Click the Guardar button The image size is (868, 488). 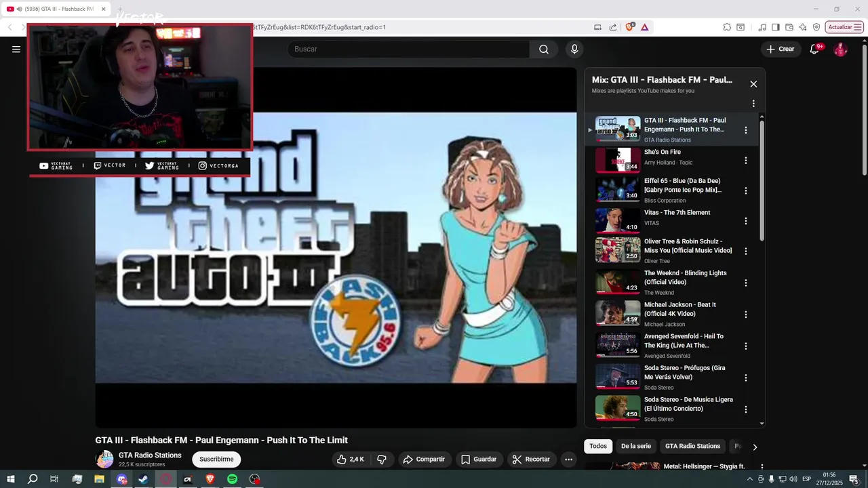click(x=479, y=460)
